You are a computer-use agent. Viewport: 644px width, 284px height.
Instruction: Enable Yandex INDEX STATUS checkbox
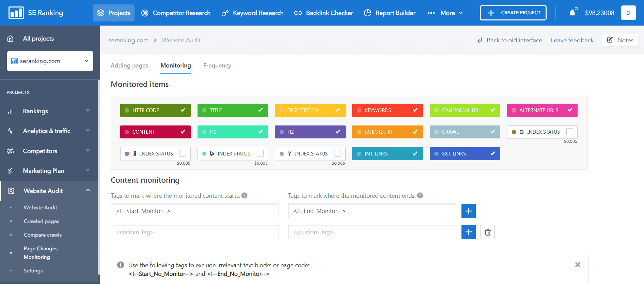click(183, 153)
